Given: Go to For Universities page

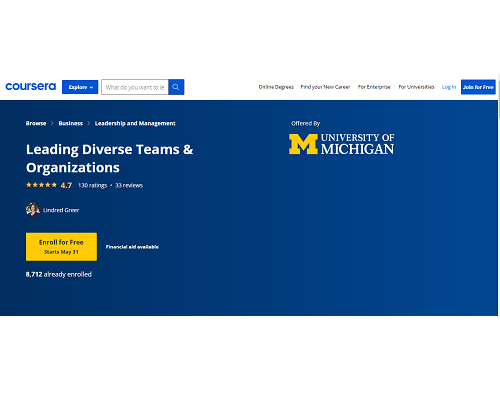Looking at the screenshot, I should pos(416,87).
